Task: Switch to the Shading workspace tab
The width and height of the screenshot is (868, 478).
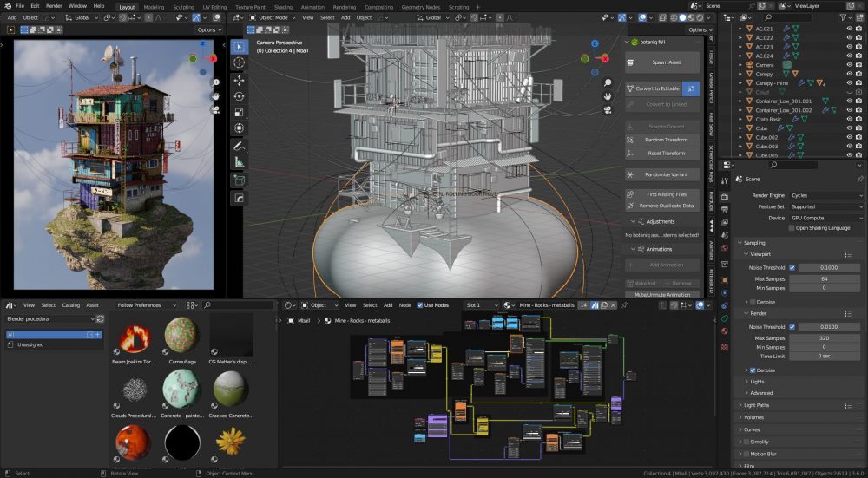Action: click(283, 7)
